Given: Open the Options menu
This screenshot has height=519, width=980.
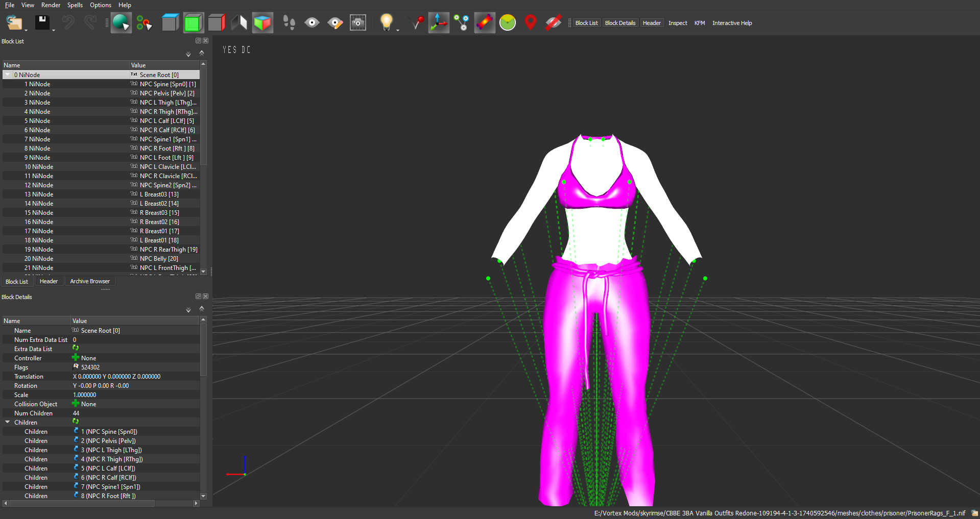Looking at the screenshot, I should click(101, 5).
